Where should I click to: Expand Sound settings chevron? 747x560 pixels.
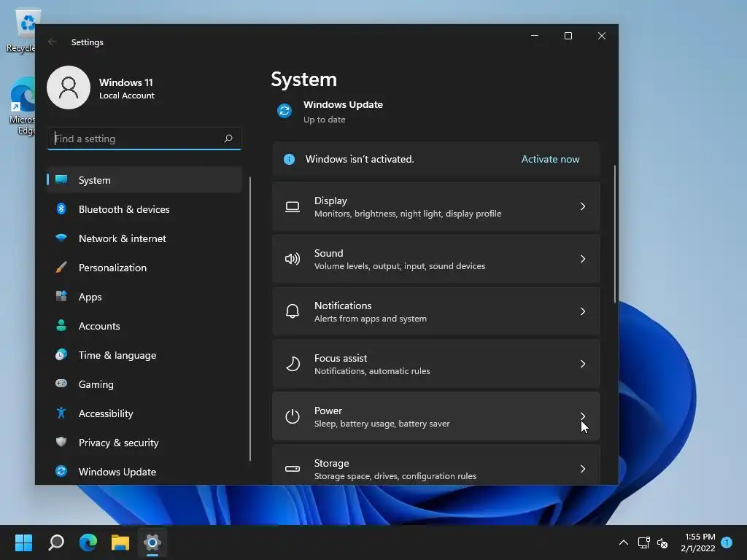tap(583, 259)
